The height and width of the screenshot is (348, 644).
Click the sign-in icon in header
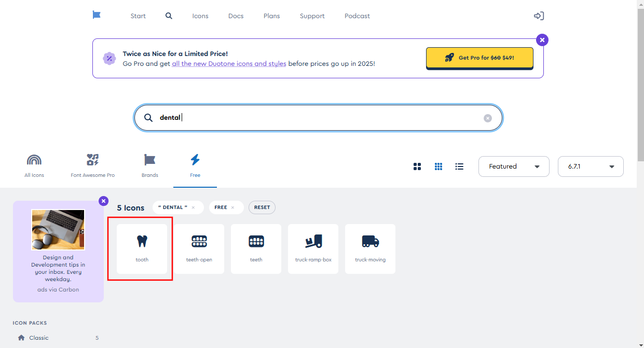click(x=539, y=16)
